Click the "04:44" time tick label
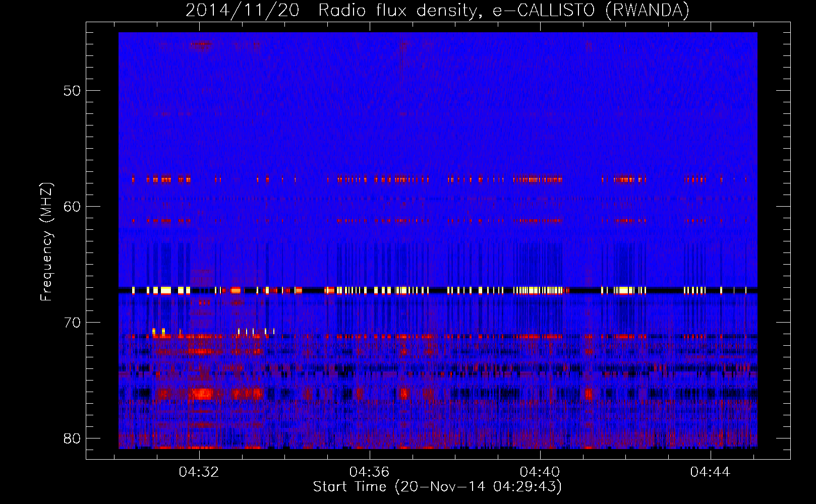 pyautogui.click(x=711, y=472)
